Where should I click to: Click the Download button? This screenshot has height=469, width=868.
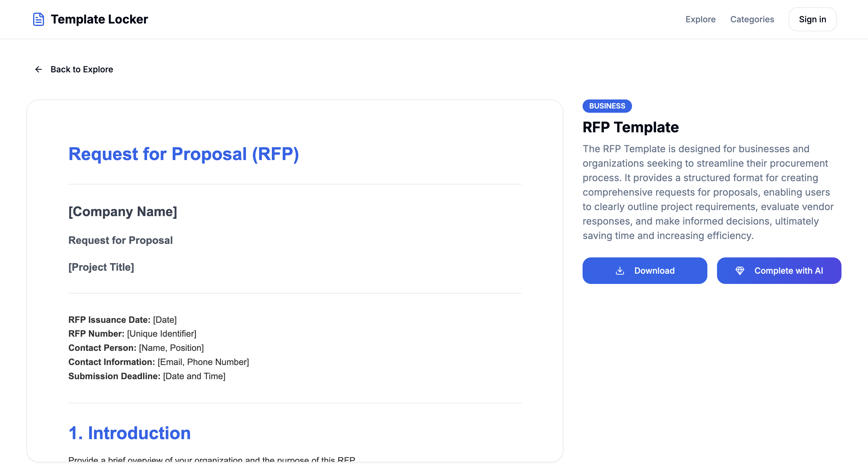645,271
